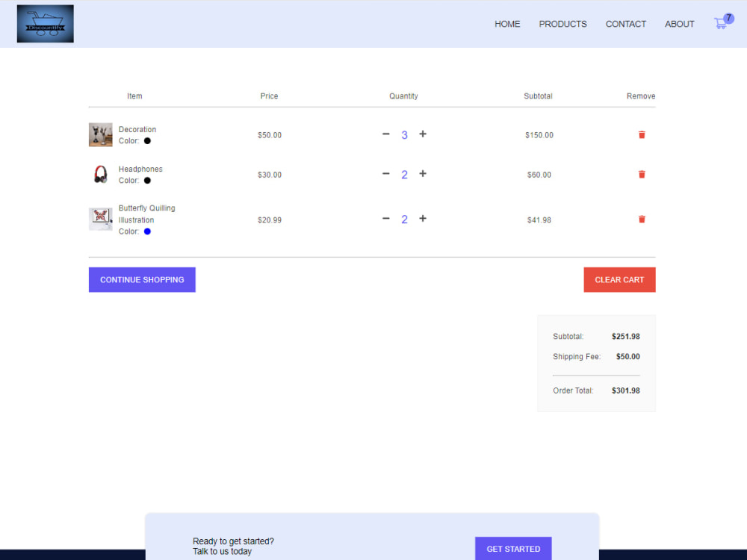Click the Quantity column header
This screenshot has height=560, width=747.
coord(403,96)
